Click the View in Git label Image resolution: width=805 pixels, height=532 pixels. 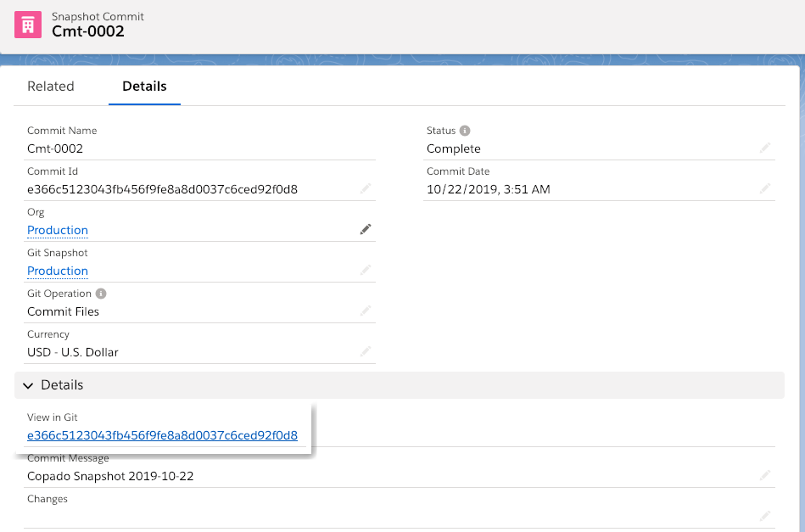click(x=53, y=417)
